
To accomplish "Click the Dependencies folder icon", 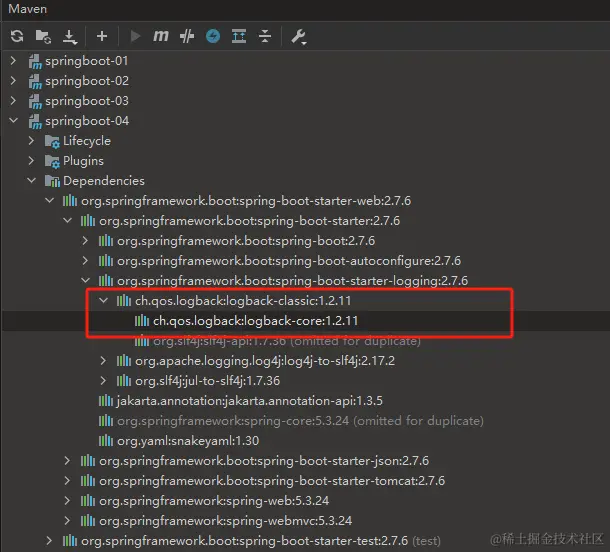I will pyautogui.click(x=52, y=181).
